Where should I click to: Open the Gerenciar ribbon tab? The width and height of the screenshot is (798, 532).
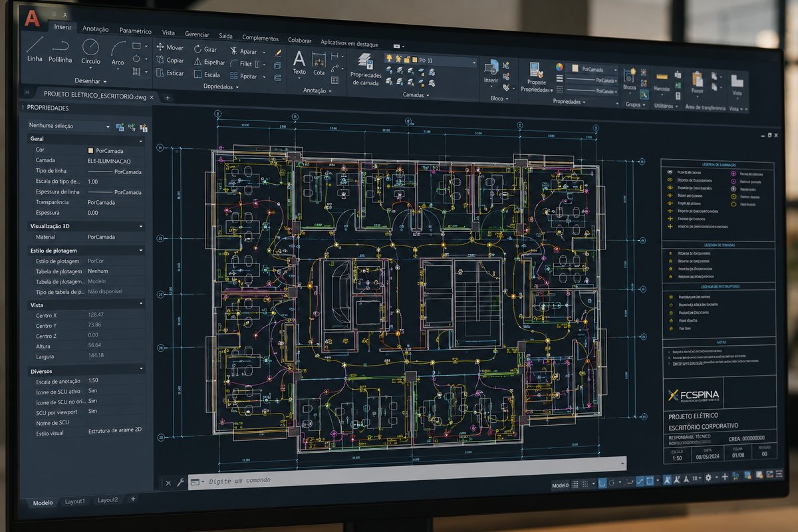point(197,34)
